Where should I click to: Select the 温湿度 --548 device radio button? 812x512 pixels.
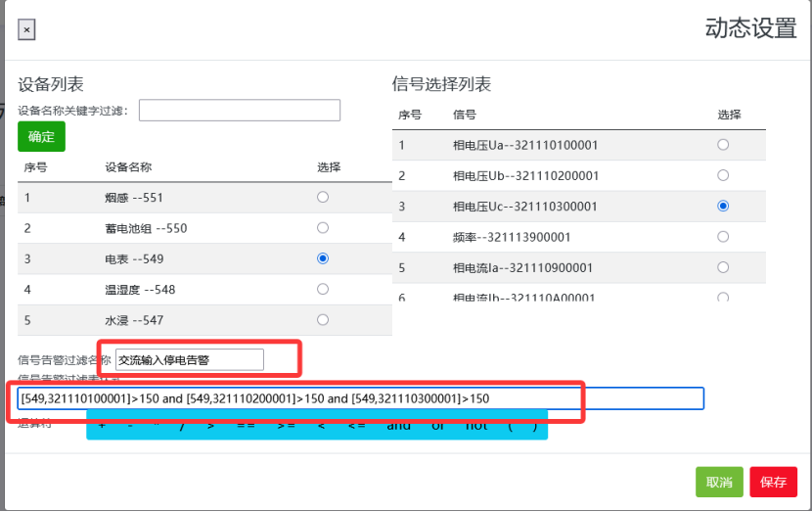pyautogui.click(x=323, y=289)
